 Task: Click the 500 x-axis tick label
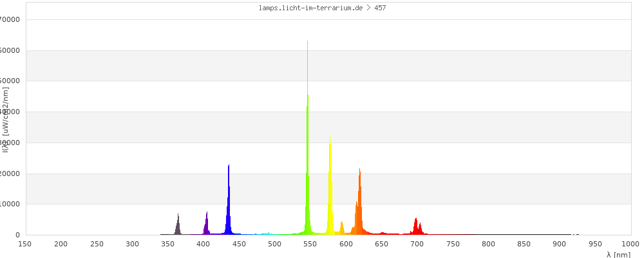[274, 244]
